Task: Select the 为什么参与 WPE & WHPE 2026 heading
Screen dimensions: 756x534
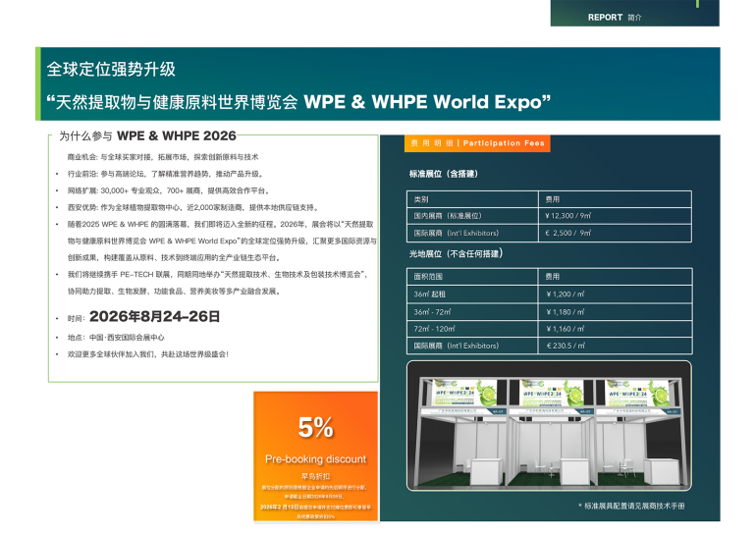Action: [147, 135]
